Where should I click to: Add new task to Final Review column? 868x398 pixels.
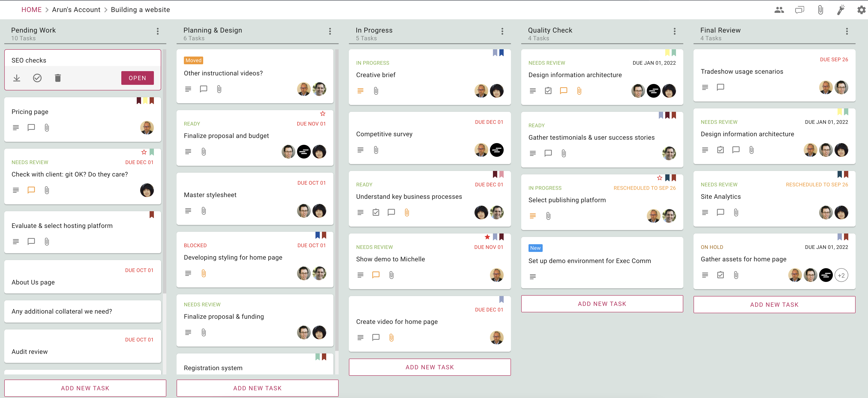tap(774, 305)
